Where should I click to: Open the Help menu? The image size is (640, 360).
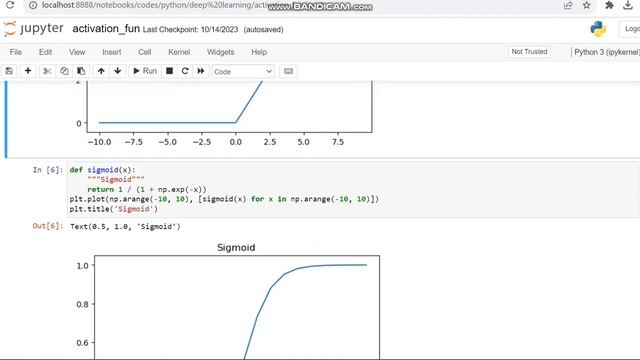259,52
